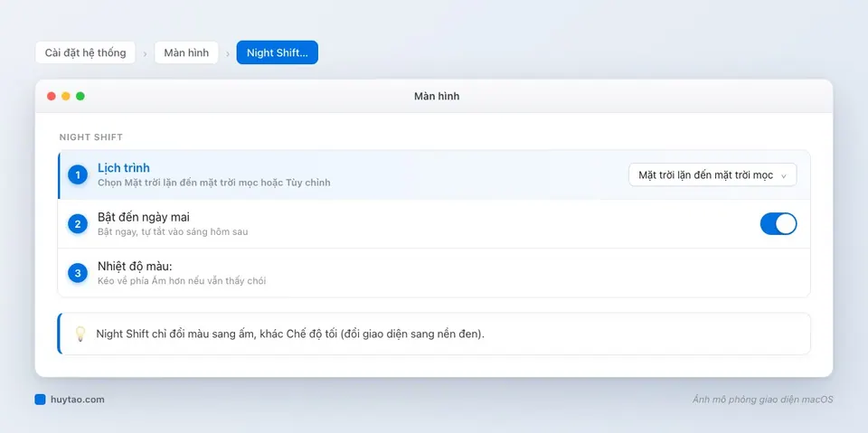
Task: Click text "Kéo về phía Ấm hơn nếu vẫn thấy chói"
Action: coord(182,281)
